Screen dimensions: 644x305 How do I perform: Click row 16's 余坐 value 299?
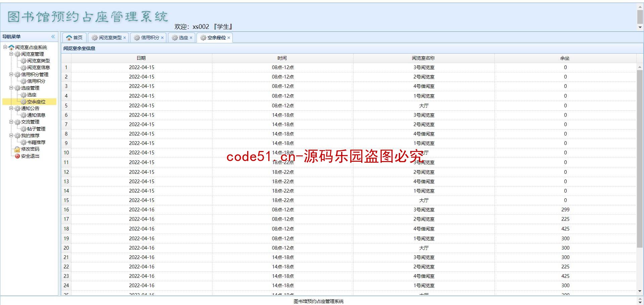pyautogui.click(x=565, y=210)
